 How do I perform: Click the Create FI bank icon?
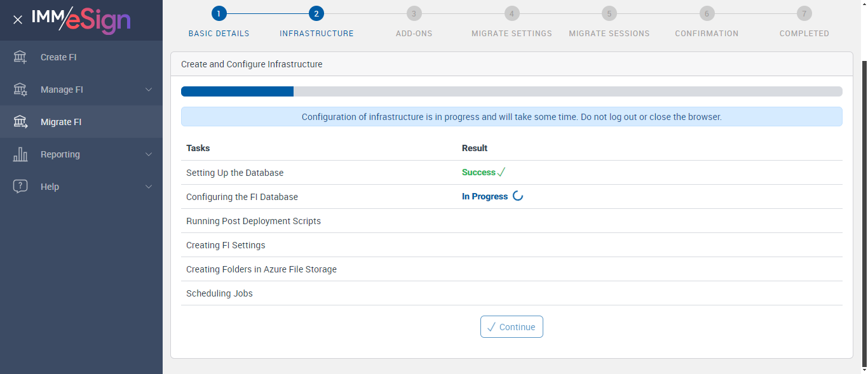pos(20,57)
